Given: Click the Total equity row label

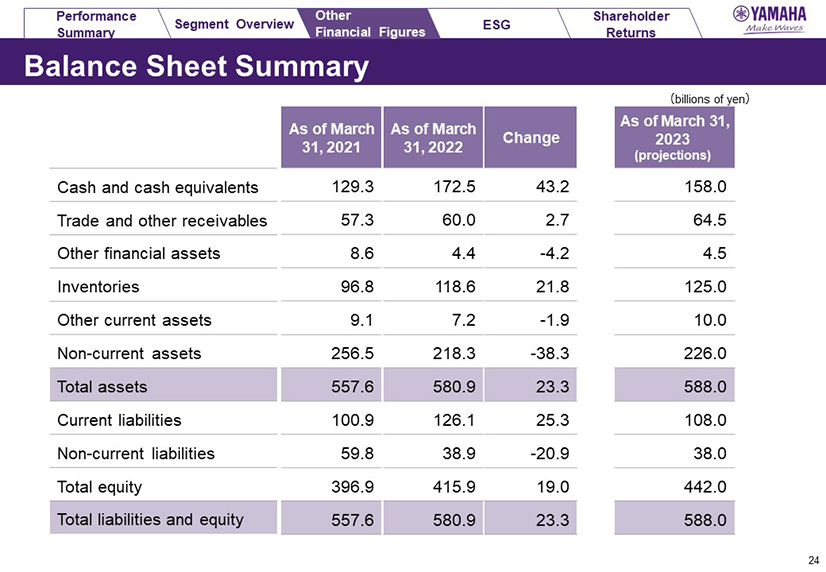Looking at the screenshot, I should pos(100,487).
